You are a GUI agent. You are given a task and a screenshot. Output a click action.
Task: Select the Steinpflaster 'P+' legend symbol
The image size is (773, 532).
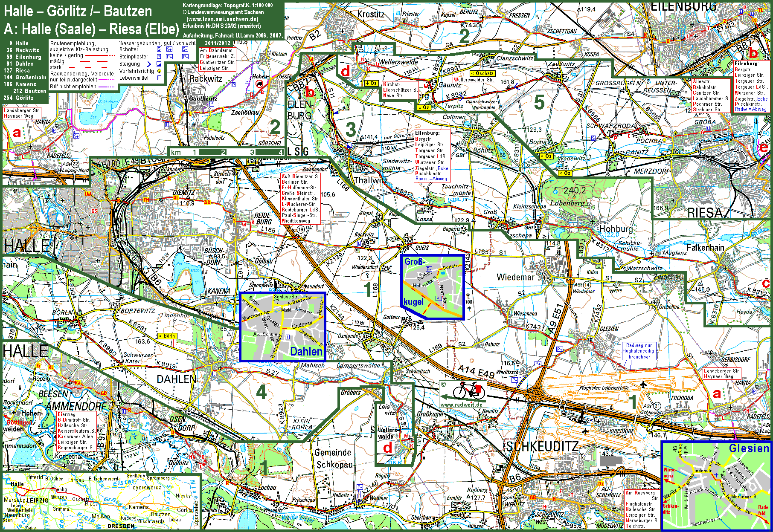(x=169, y=57)
